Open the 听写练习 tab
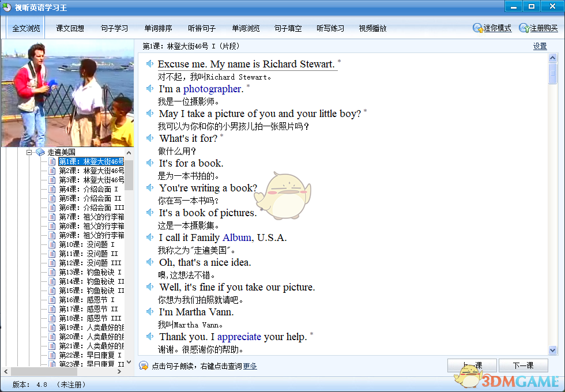 pos(330,28)
